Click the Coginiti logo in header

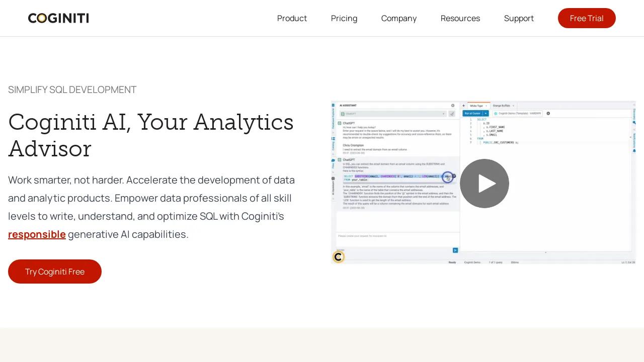click(x=58, y=18)
